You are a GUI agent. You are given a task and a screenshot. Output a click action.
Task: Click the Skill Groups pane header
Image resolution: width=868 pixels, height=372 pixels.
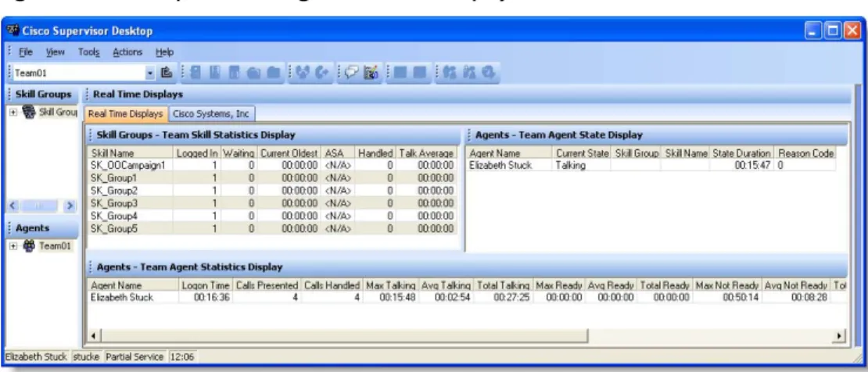click(41, 95)
